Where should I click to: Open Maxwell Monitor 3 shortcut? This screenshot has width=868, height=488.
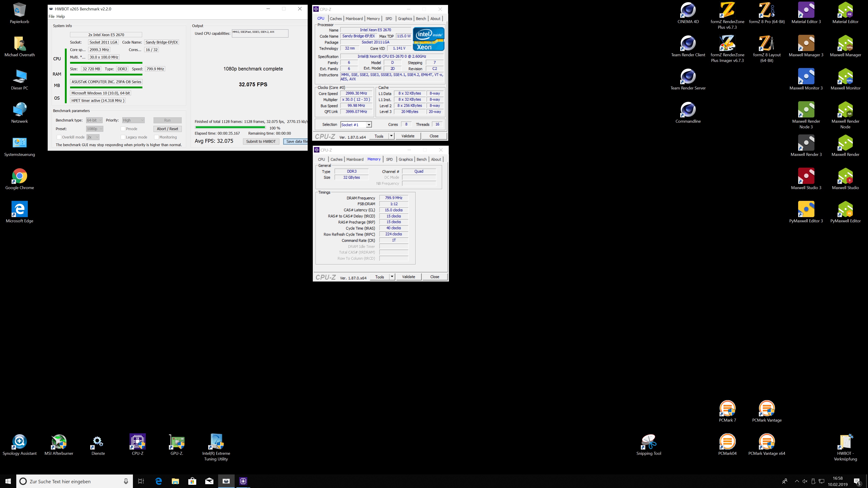click(x=806, y=80)
